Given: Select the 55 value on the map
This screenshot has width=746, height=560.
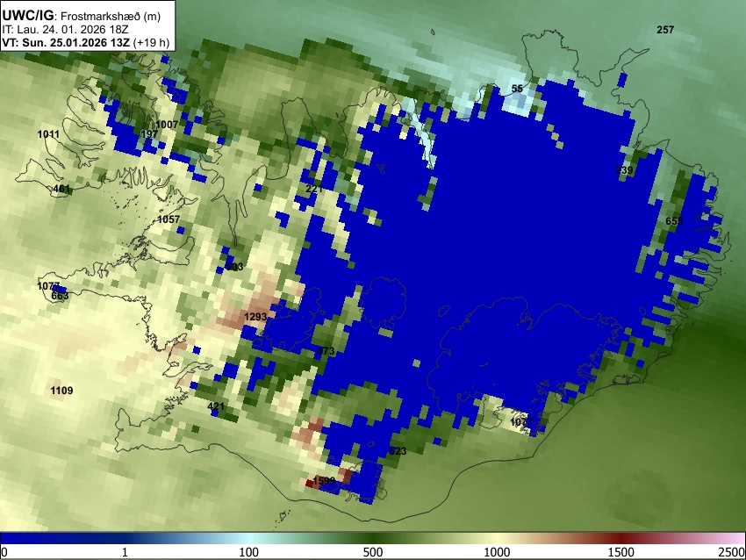Looking at the screenshot, I should pyautogui.click(x=517, y=89).
